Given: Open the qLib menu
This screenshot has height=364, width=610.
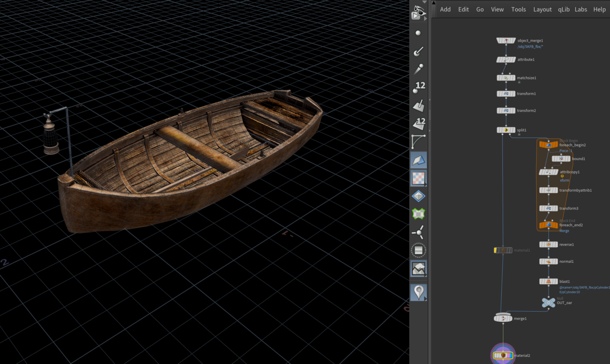Looking at the screenshot, I should 564,9.
